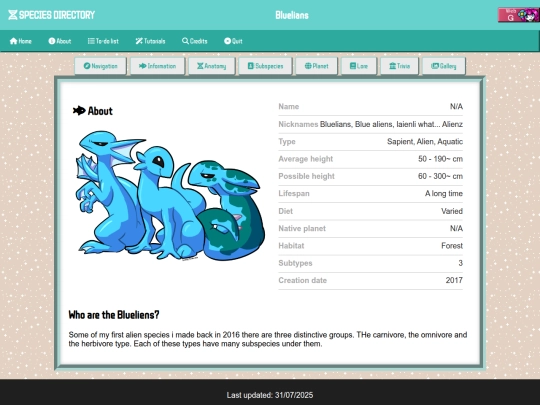Click the Native planet row label
The width and height of the screenshot is (540, 405).
pyautogui.click(x=302, y=228)
